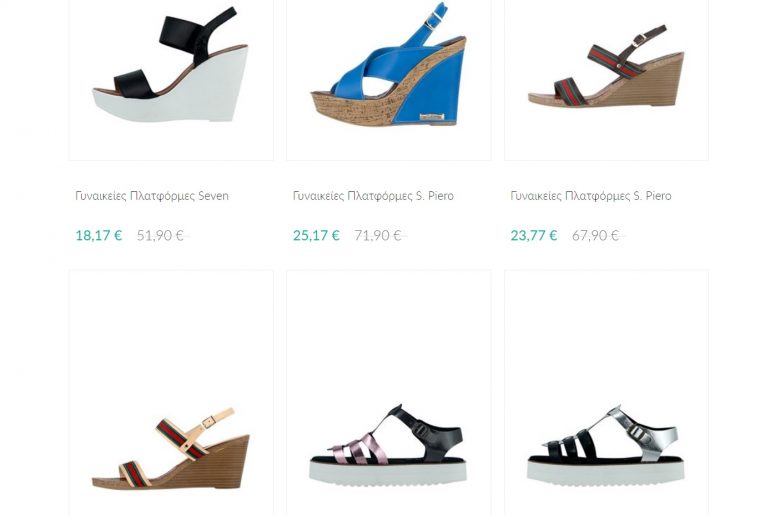
Task: Click the crossed-out 51,90 € price
Action: click(161, 236)
